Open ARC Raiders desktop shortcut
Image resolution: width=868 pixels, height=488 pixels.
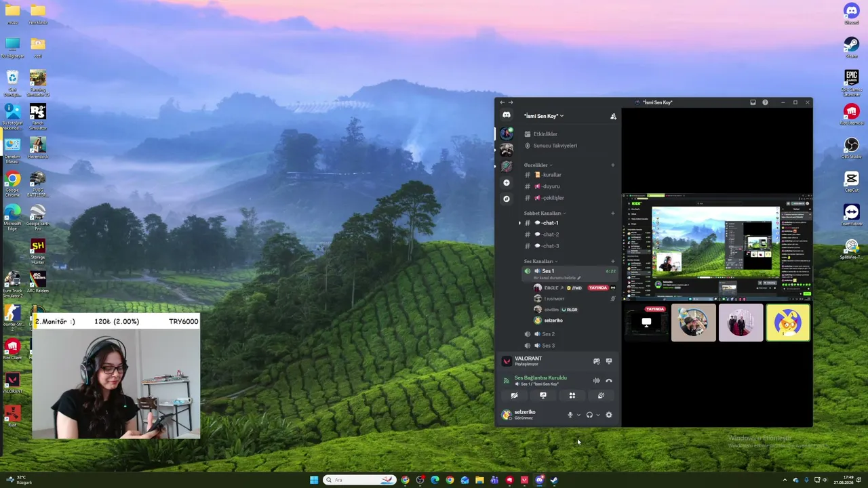(38, 282)
